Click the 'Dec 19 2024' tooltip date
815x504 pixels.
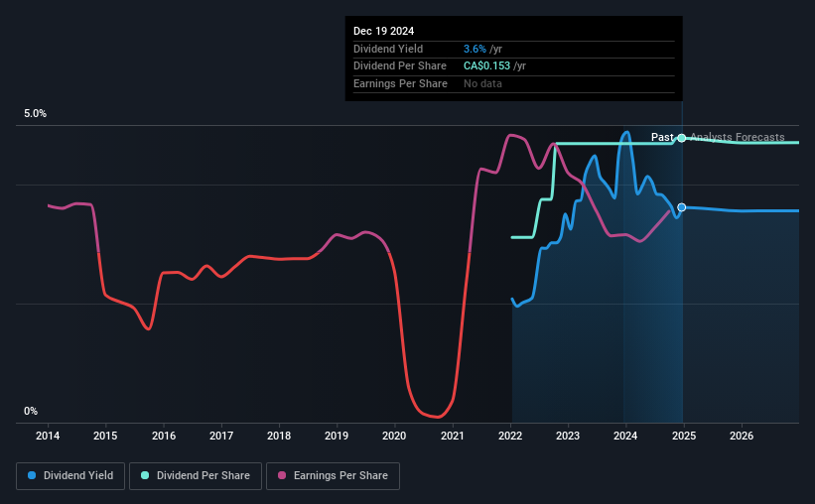pos(383,31)
